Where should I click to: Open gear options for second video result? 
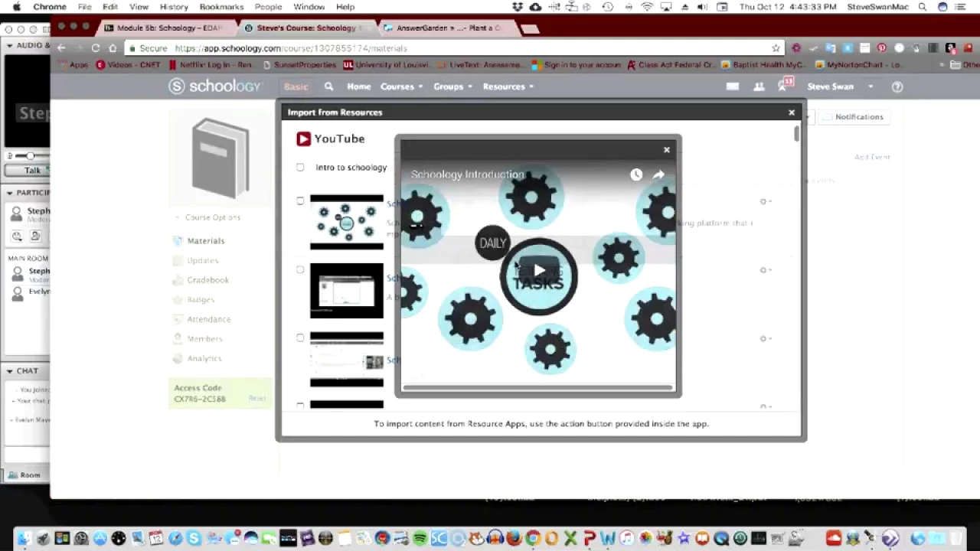click(x=765, y=270)
